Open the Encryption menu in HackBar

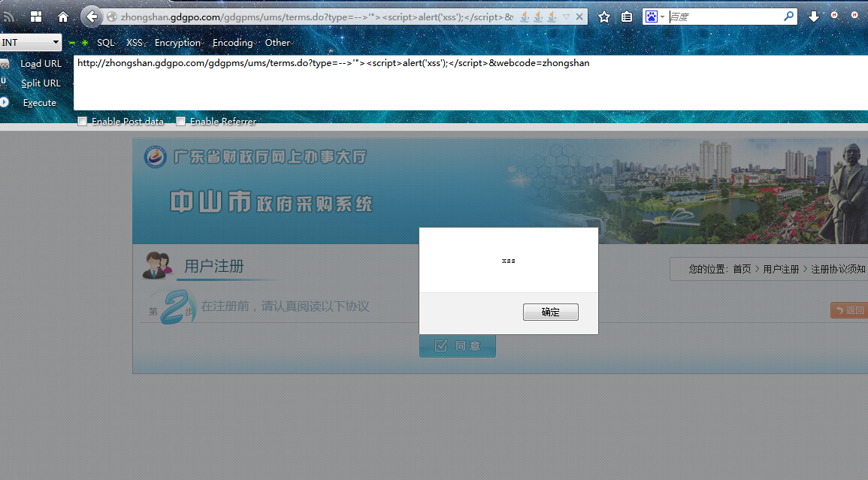(x=179, y=43)
